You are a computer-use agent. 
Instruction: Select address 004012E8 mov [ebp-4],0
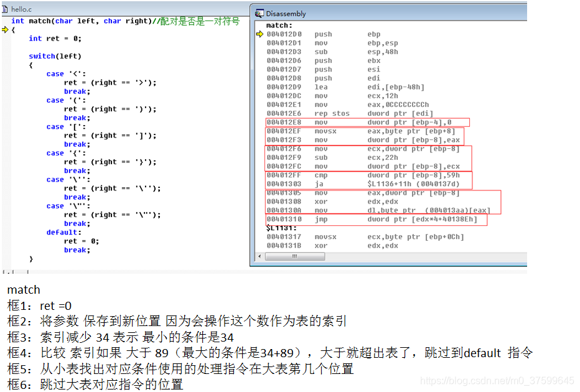(x=359, y=123)
